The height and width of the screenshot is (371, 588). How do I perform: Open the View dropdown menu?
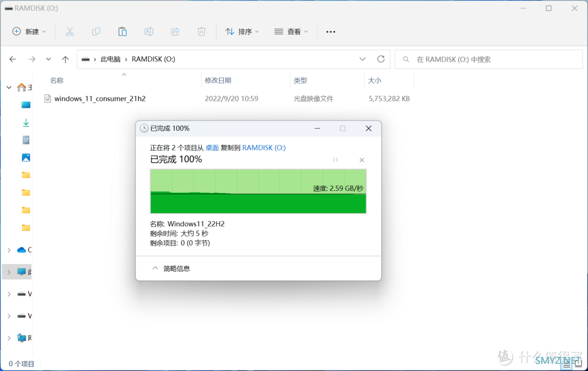291,32
